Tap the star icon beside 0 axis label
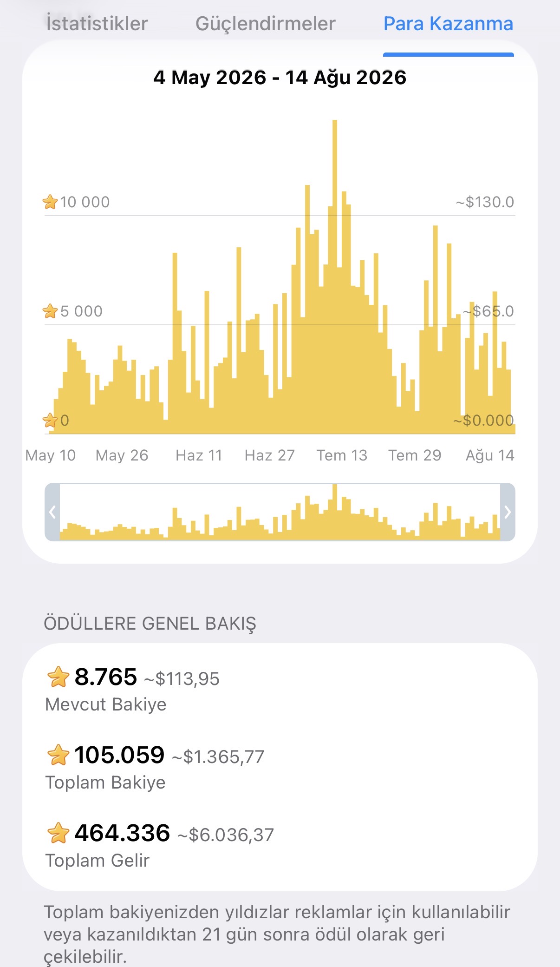 tap(50, 421)
